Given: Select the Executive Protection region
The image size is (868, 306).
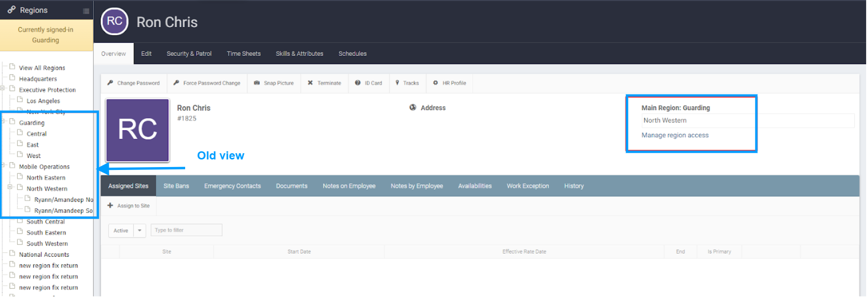Looking at the screenshot, I should coord(47,90).
